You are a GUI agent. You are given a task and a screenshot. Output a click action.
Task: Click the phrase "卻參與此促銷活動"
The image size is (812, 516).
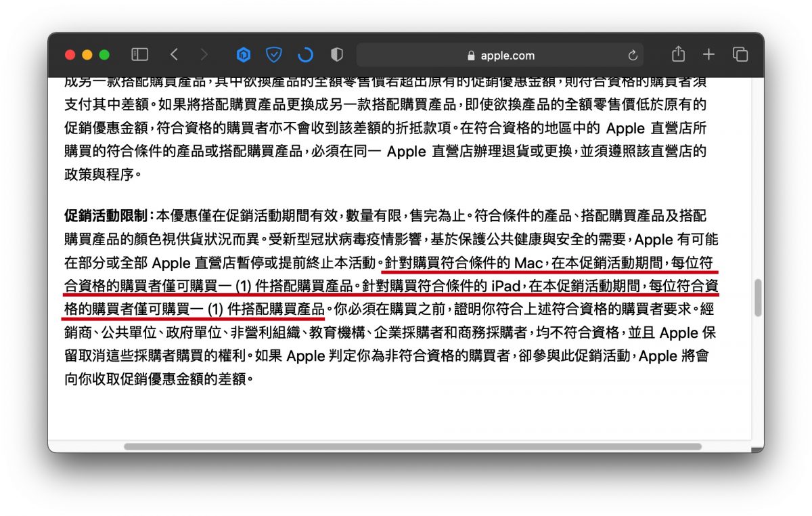(x=574, y=355)
